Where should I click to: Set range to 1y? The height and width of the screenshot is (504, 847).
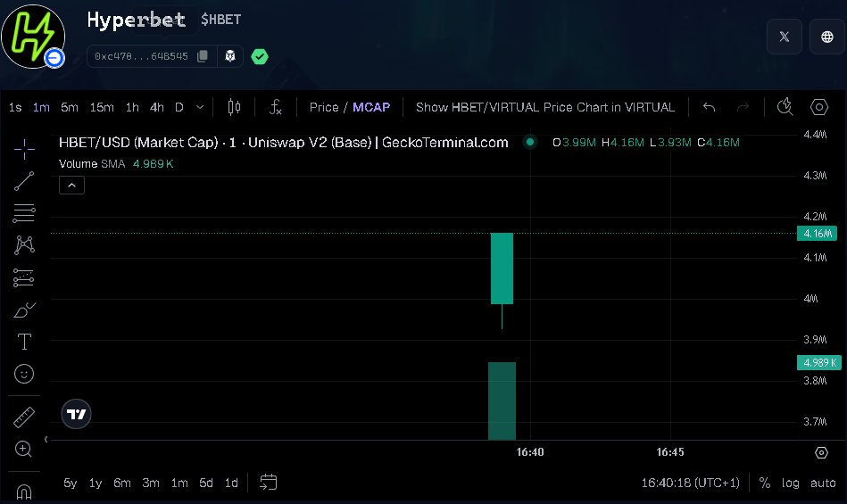[95, 483]
